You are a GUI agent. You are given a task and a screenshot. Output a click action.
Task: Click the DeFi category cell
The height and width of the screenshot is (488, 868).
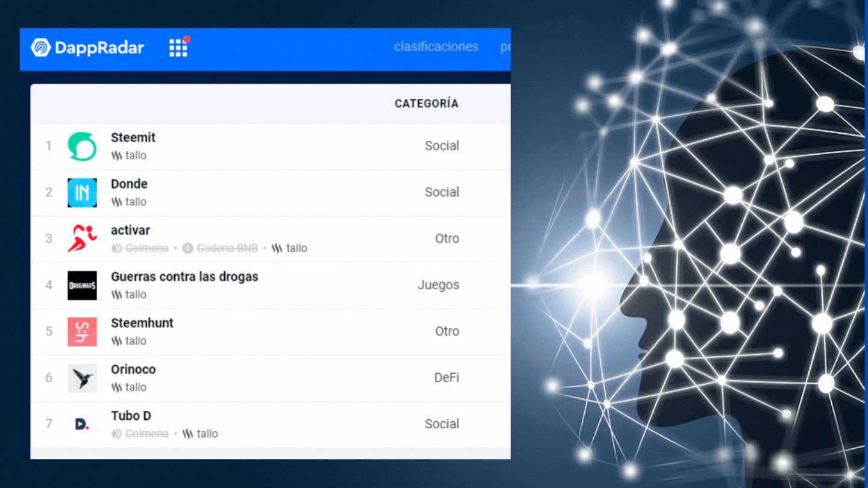[x=447, y=378]
